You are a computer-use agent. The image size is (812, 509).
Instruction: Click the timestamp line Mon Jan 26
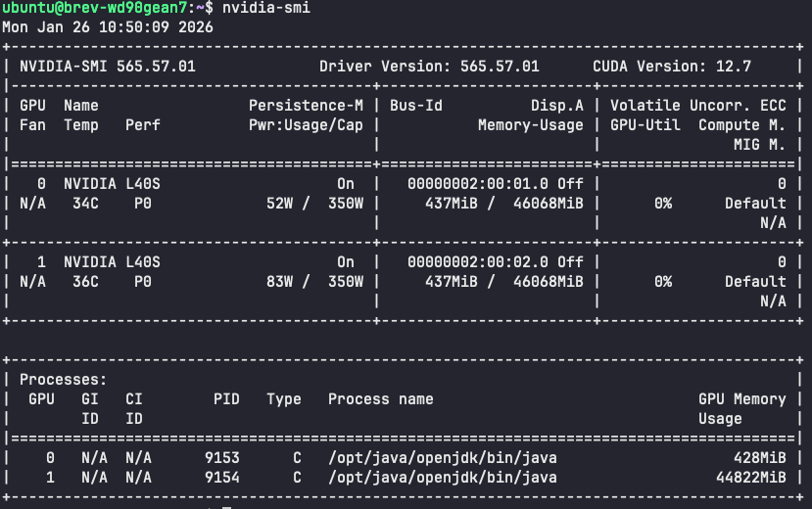point(108,26)
